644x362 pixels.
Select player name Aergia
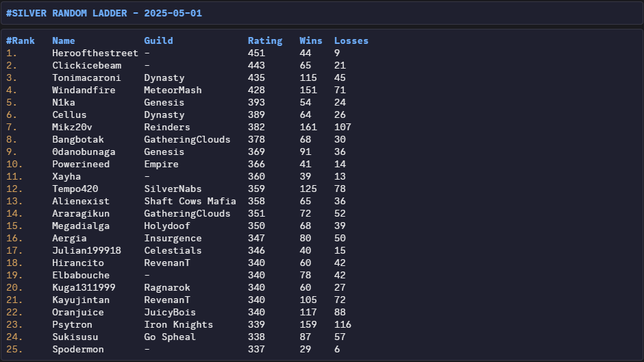click(69, 238)
